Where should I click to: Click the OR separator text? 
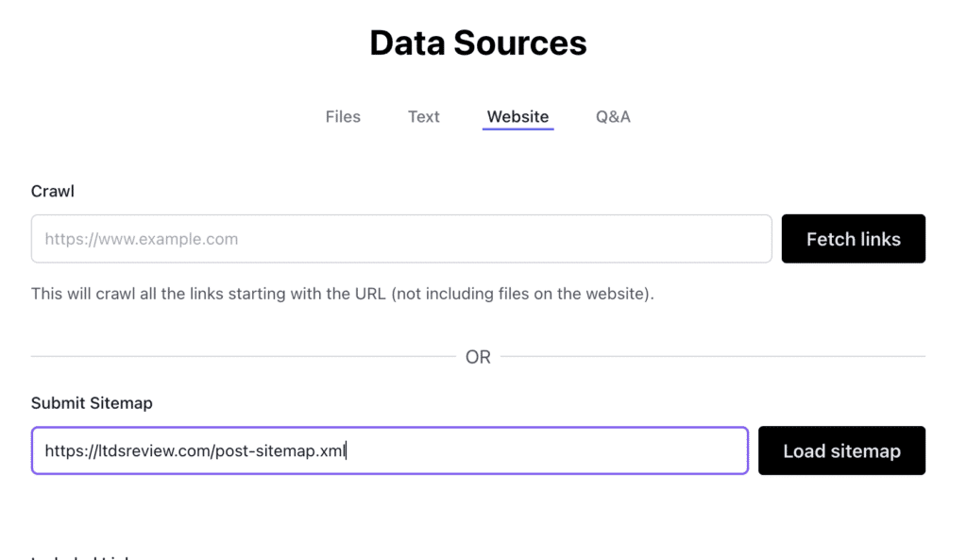pyautogui.click(x=478, y=357)
